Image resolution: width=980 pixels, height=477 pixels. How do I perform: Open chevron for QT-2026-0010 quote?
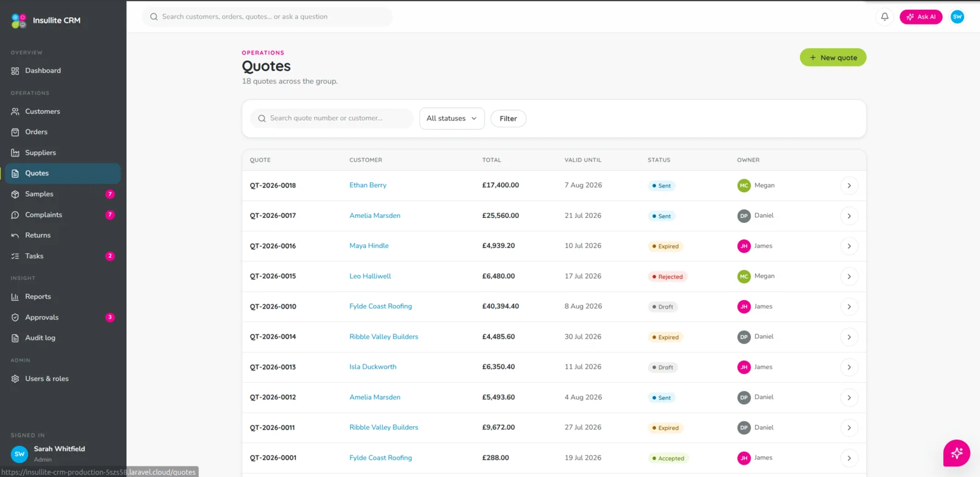point(849,307)
